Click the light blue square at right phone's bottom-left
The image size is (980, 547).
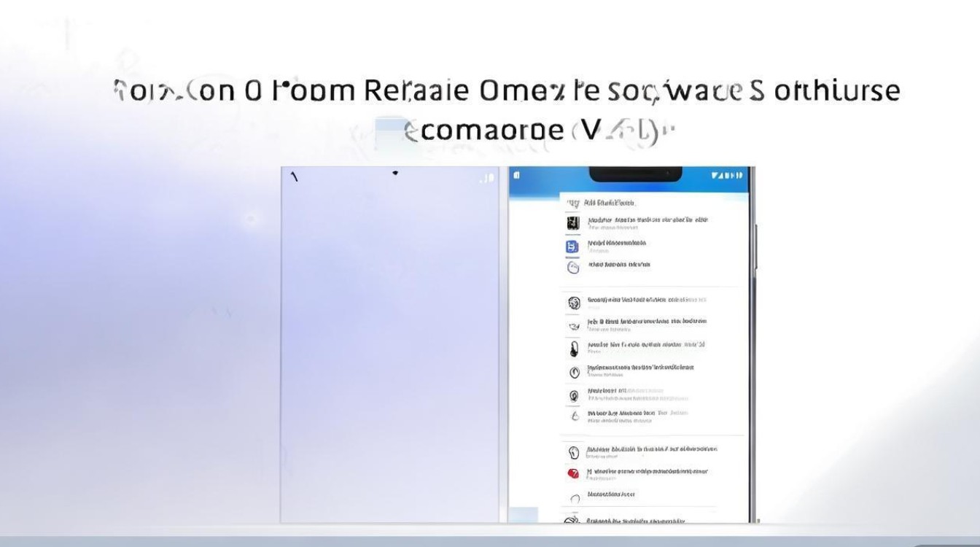point(523,514)
